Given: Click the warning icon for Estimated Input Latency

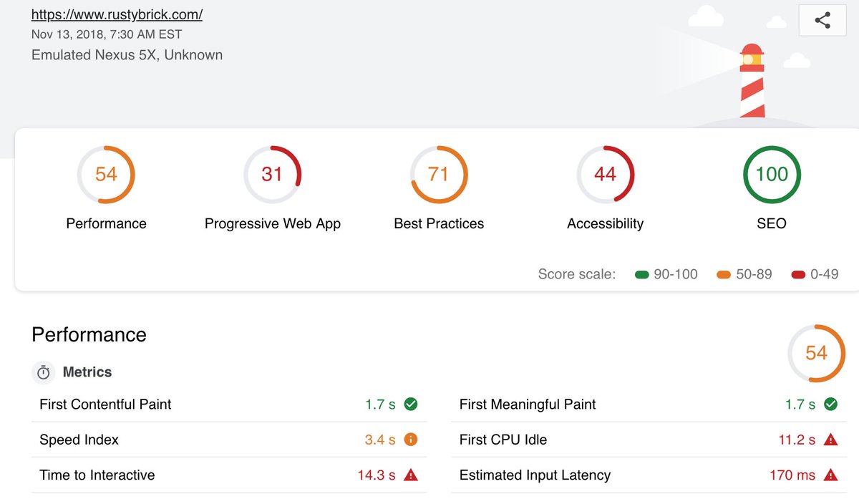Looking at the screenshot, I should click(x=830, y=475).
